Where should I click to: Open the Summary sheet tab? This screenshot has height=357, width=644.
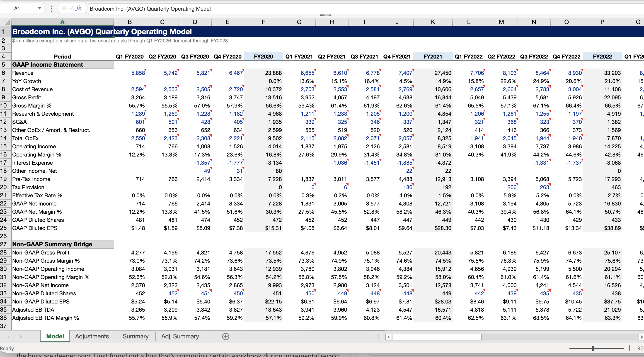pos(135,336)
